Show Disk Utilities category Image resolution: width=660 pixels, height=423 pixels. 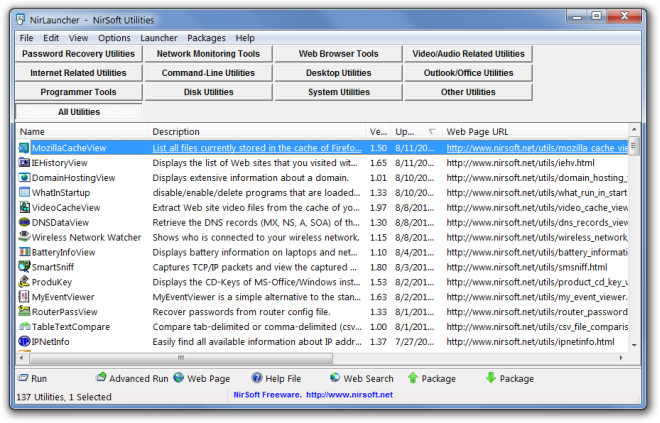click(x=208, y=92)
